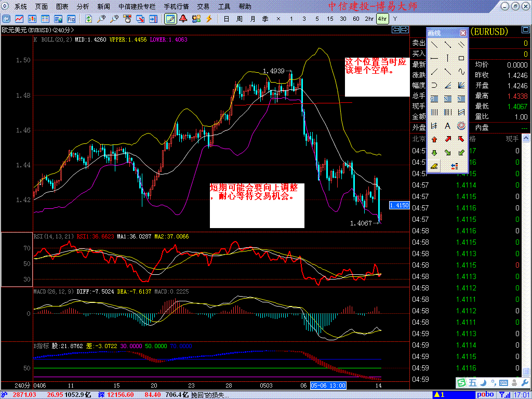Open the 图表 menu

point(62,6)
